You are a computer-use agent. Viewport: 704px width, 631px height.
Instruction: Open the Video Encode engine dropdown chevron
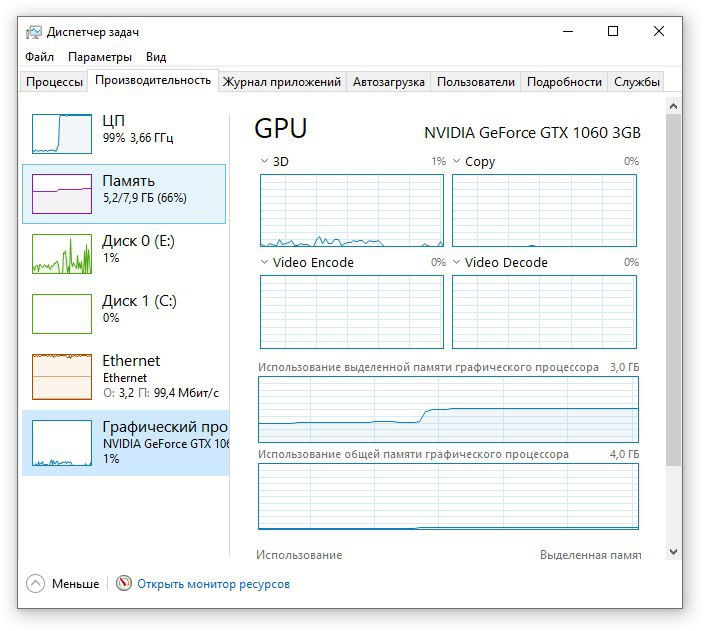(264, 262)
